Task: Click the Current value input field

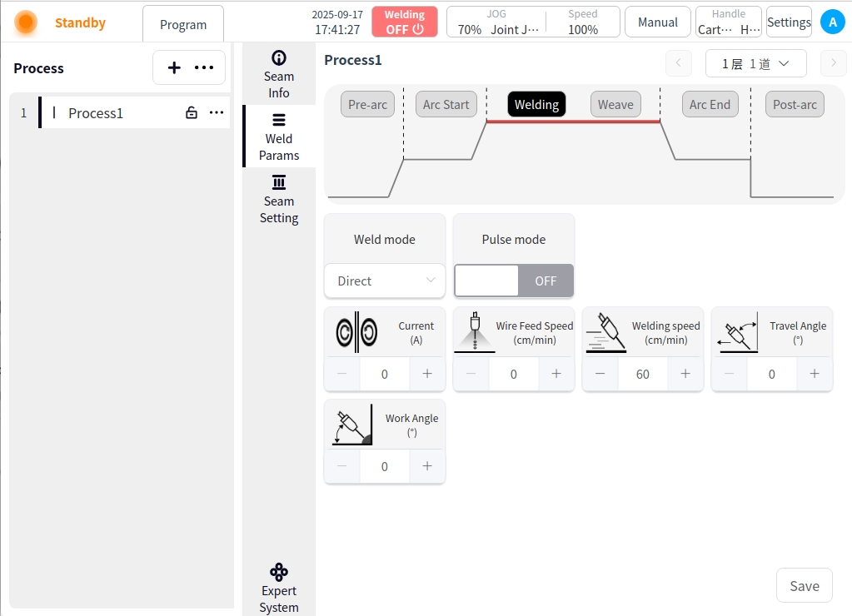Action: pyautogui.click(x=385, y=375)
